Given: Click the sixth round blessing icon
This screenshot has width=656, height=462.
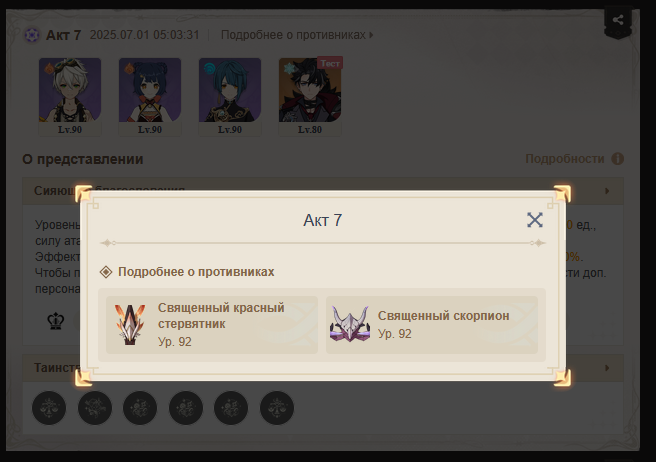Looking at the screenshot, I should click(277, 408).
